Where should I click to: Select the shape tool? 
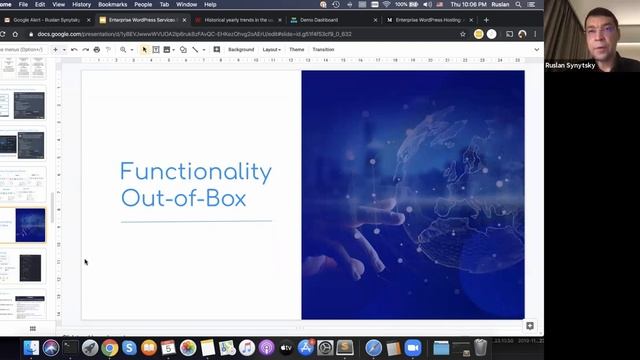pos(183,49)
